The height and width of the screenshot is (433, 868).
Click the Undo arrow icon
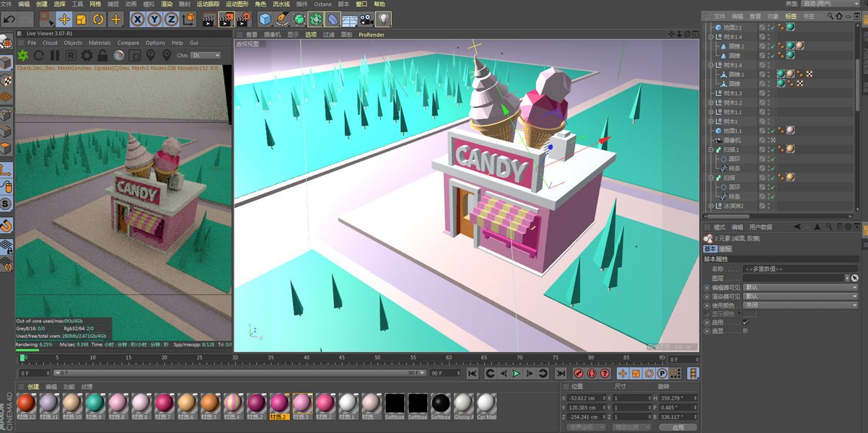(x=9, y=19)
